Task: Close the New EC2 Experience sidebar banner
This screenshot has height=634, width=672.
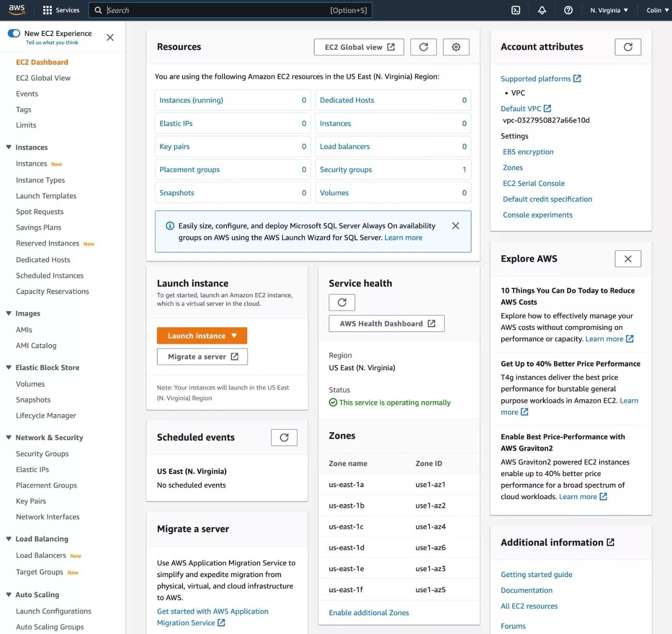Action: click(x=110, y=37)
